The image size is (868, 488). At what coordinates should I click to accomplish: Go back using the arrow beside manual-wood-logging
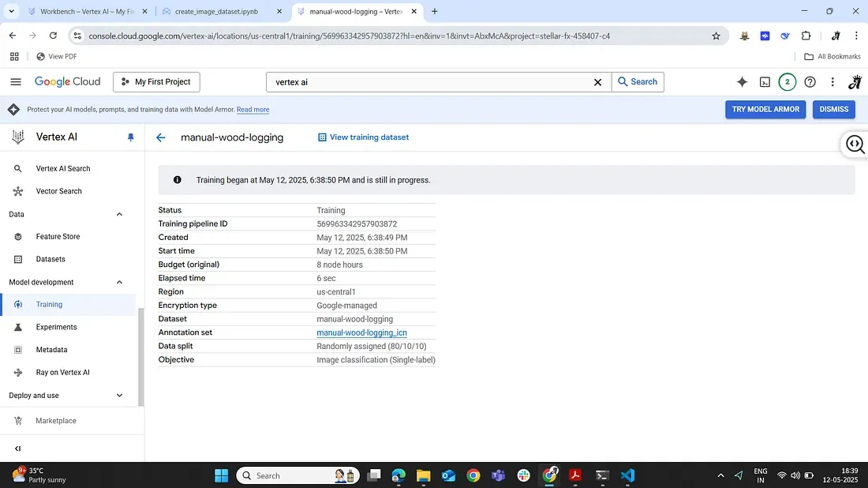pos(161,137)
